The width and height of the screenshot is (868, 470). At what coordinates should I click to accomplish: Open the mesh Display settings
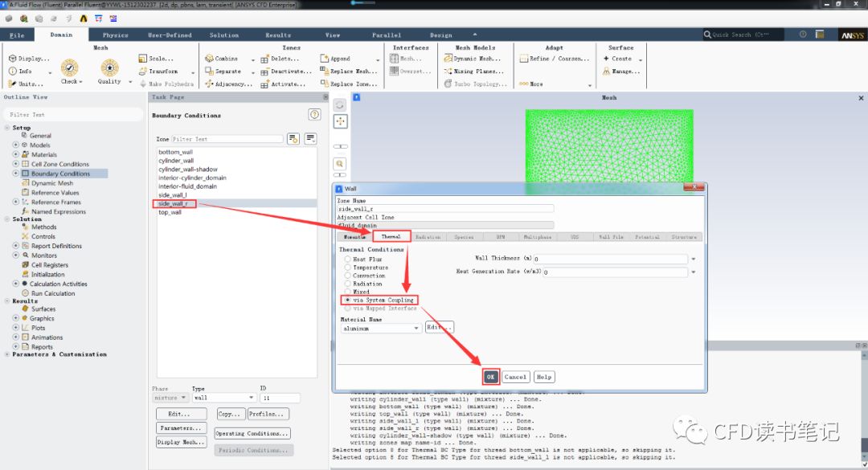click(29, 58)
